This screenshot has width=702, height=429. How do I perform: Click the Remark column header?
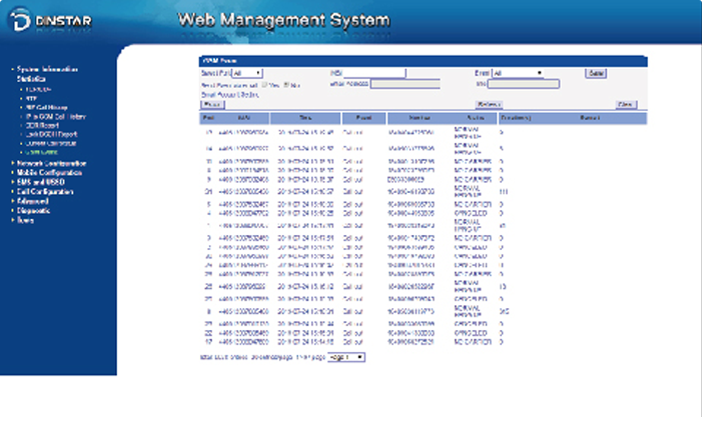click(590, 118)
